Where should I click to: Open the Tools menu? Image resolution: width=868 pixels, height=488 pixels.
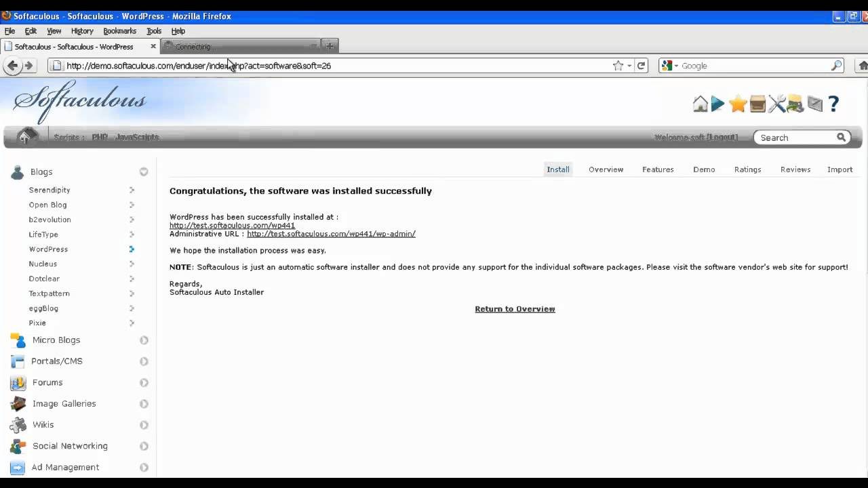point(154,31)
